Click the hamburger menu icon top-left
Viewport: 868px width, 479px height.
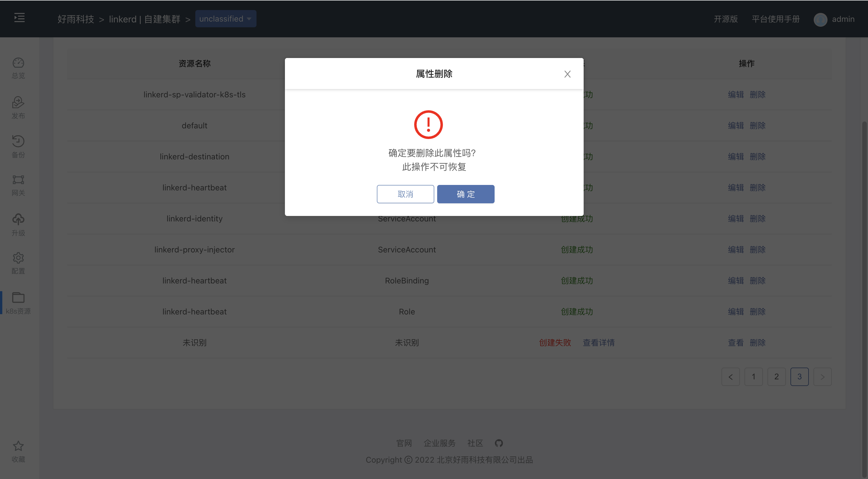[x=19, y=18]
